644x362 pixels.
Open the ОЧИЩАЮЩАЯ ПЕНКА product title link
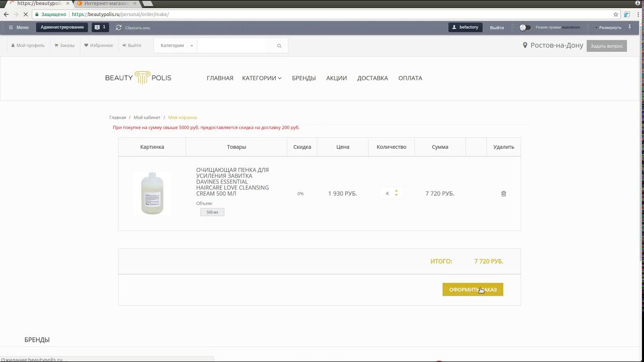click(232, 182)
